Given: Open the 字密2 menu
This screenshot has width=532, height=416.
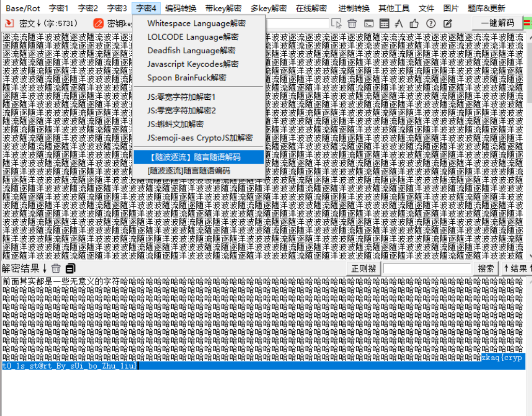Looking at the screenshot, I should (x=88, y=8).
